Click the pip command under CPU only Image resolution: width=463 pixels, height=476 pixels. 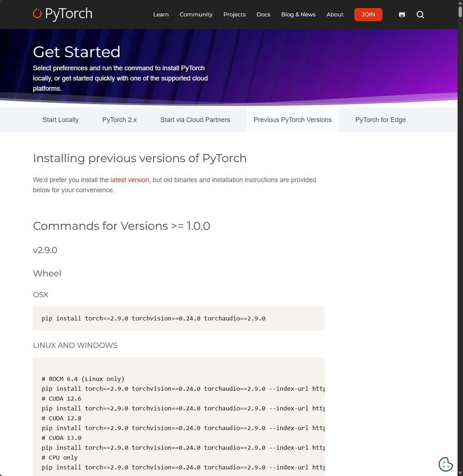coord(183,467)
